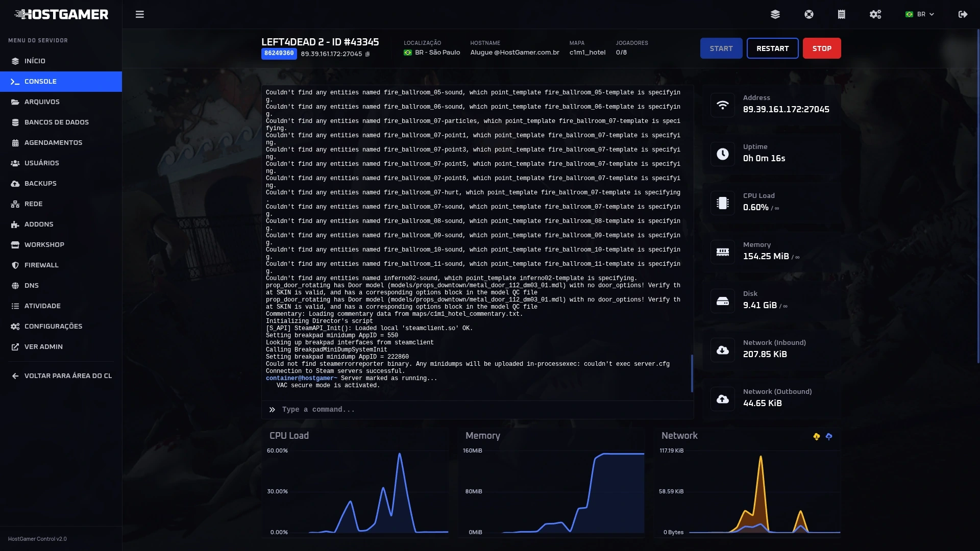980x551 pixels.
Task: Click the Network Inbound cloud icon
Action: (722, 350)
